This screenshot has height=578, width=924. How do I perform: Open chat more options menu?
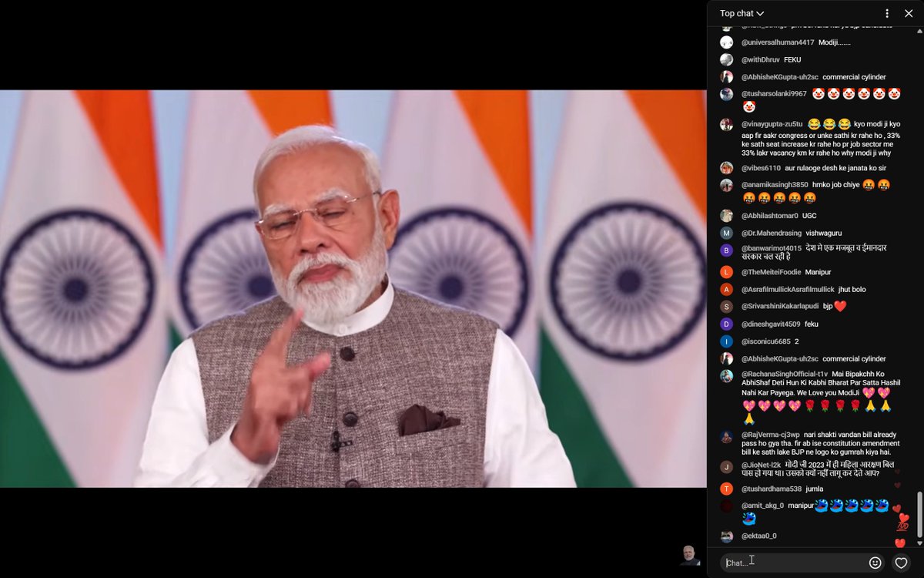click(x=887, y=13)
